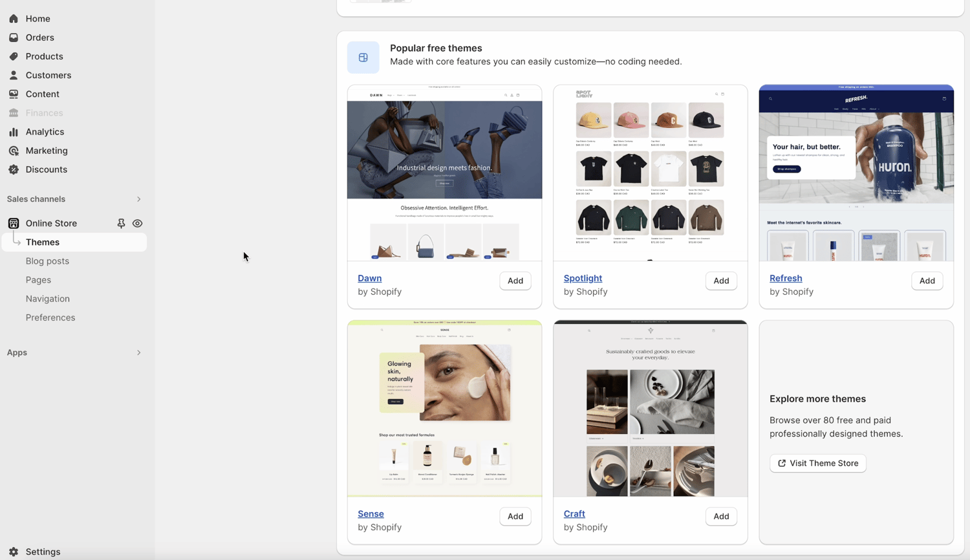Screen dimensions: 970x560
Task: Switch to the Themes page
Action: coord(43,242)
